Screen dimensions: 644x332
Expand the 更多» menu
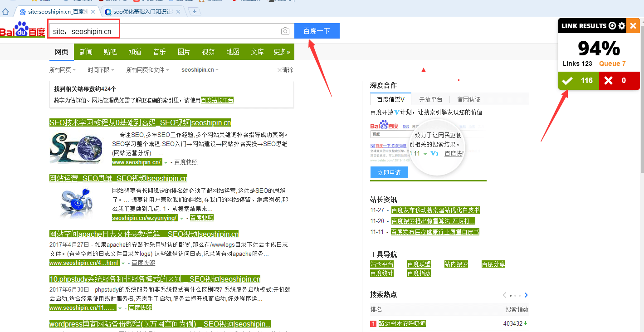point(282,52)
